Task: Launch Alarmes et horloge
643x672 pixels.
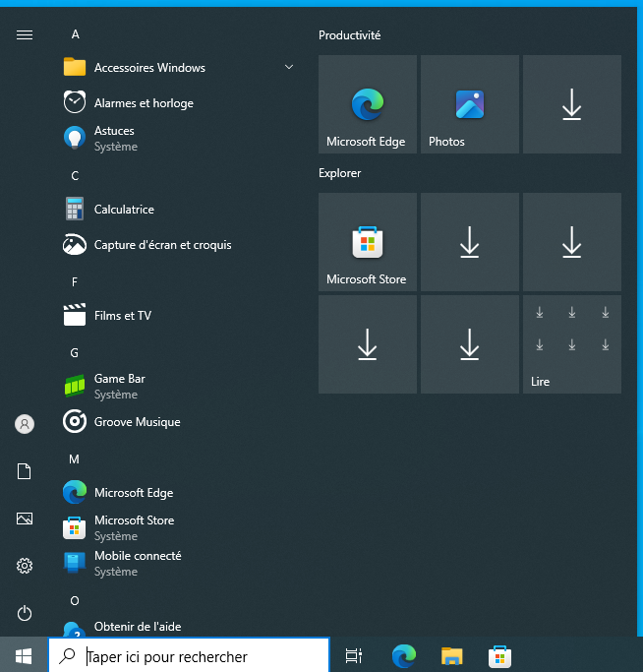Action: point(179,103)
